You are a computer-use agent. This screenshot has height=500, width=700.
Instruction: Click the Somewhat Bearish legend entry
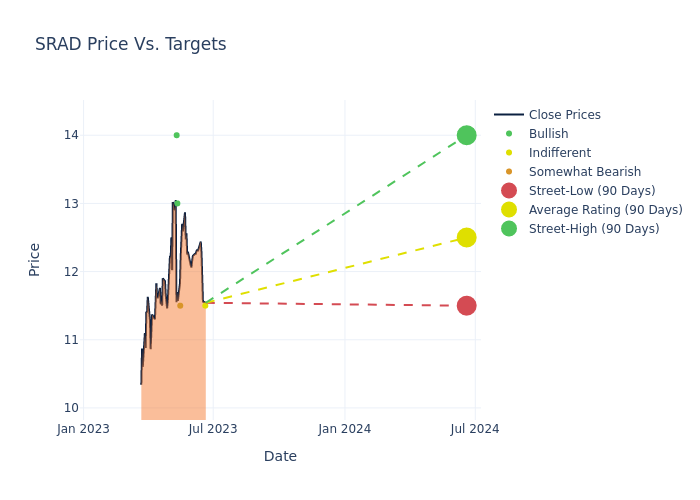(x=584, y=172)
